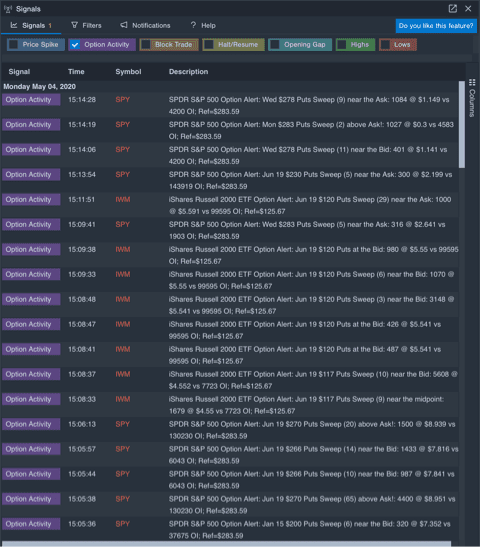Click Option Activity badge in 15:05:36 row
The width and height of the screenshot is (480, 547).
[31, 524]
